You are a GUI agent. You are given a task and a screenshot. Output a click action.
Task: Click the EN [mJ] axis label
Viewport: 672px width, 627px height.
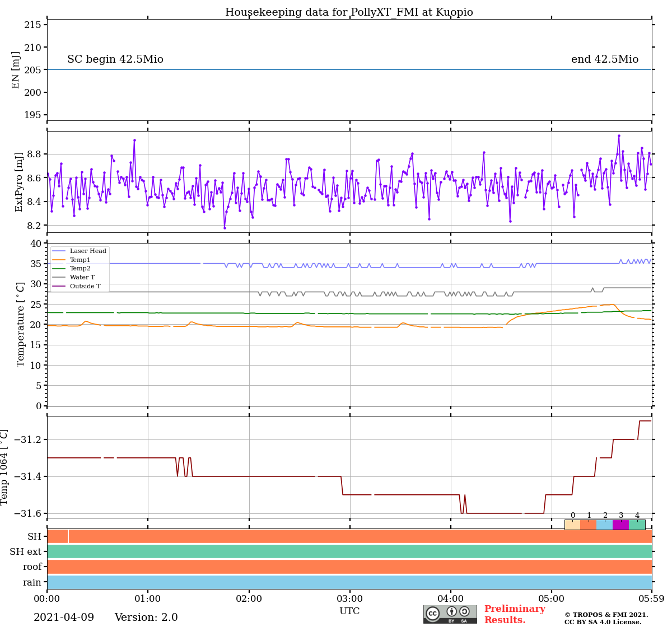click(16, 70)
